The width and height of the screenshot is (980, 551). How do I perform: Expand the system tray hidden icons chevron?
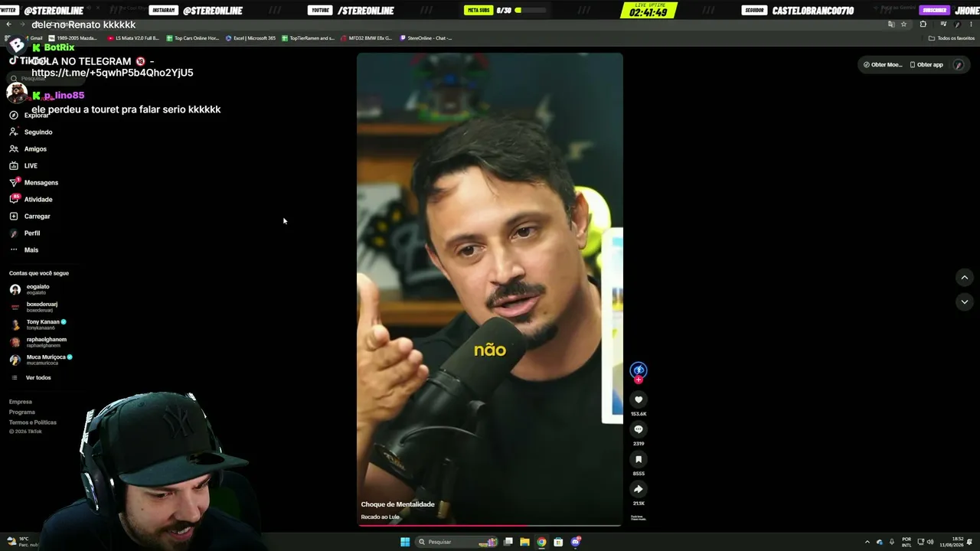coord(867,542)
